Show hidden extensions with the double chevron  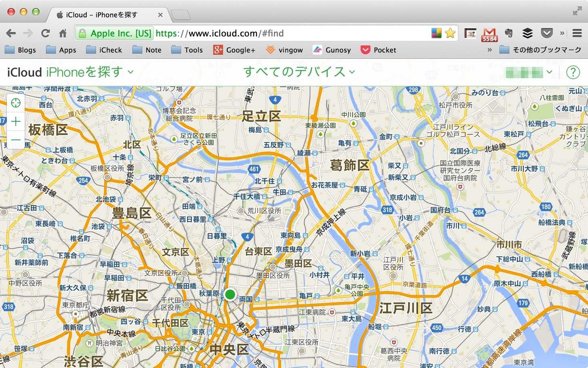(x=562, y=33)
